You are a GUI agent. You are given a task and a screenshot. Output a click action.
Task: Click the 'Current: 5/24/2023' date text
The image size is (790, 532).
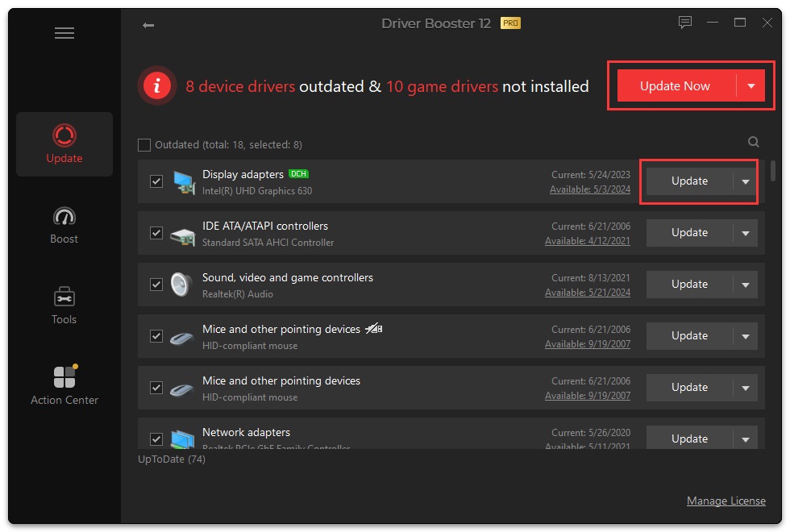point(591,175)
